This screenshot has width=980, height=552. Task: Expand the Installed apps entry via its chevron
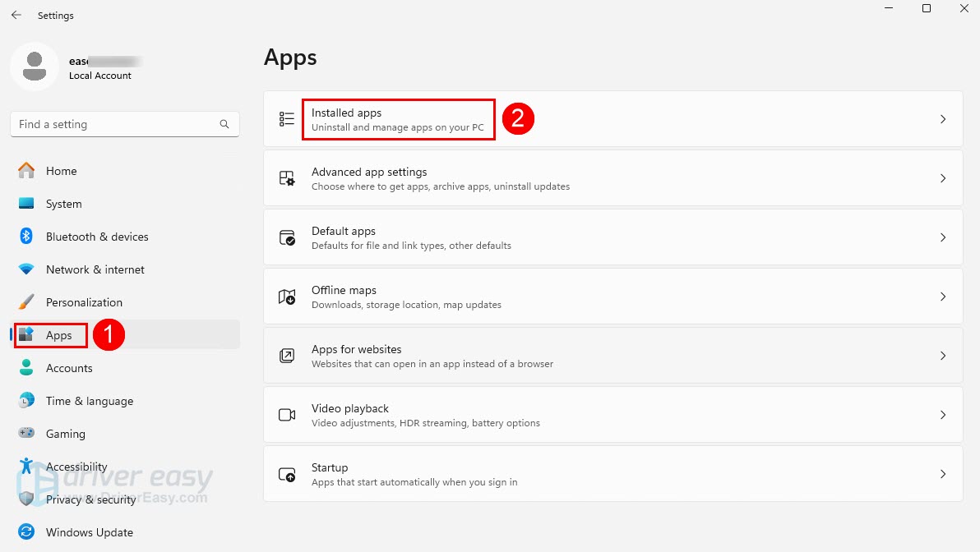(x=942, y=118)
